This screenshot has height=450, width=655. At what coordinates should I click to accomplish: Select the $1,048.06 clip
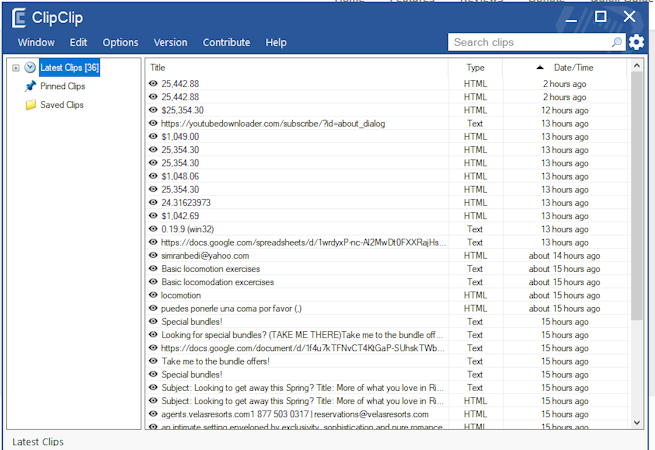click(x=180, y=176)
